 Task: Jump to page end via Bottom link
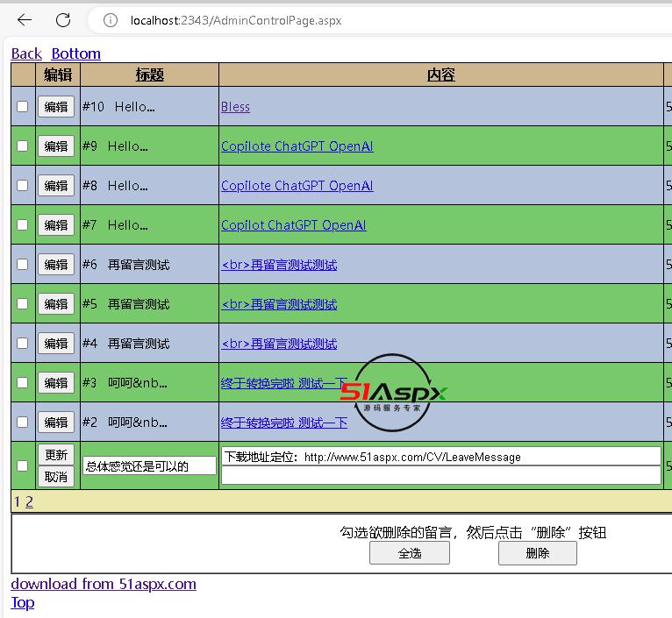point(75,53)
